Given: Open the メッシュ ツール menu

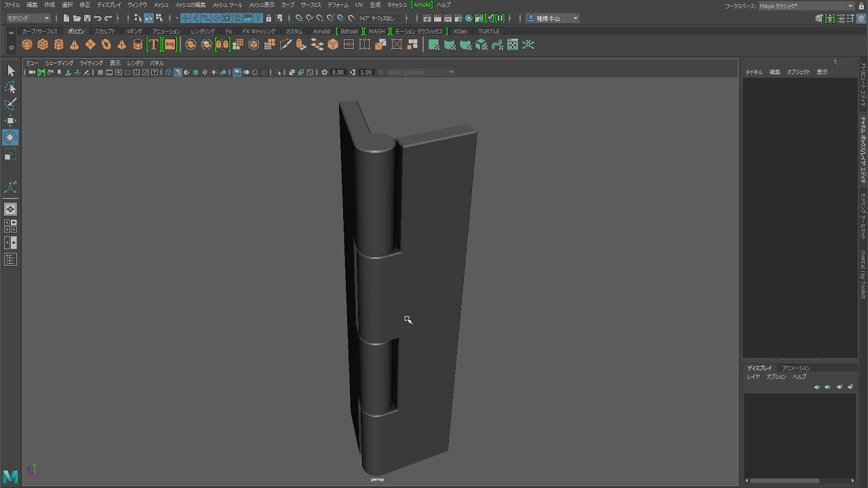Looking at the screenshot, I should click(227, 5).
